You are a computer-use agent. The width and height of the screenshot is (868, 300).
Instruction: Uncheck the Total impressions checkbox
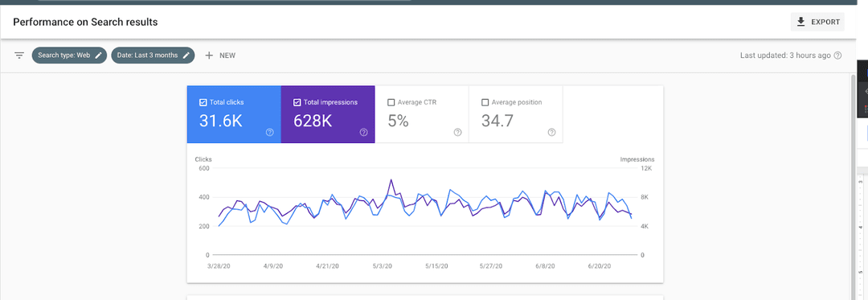[297, 102]
